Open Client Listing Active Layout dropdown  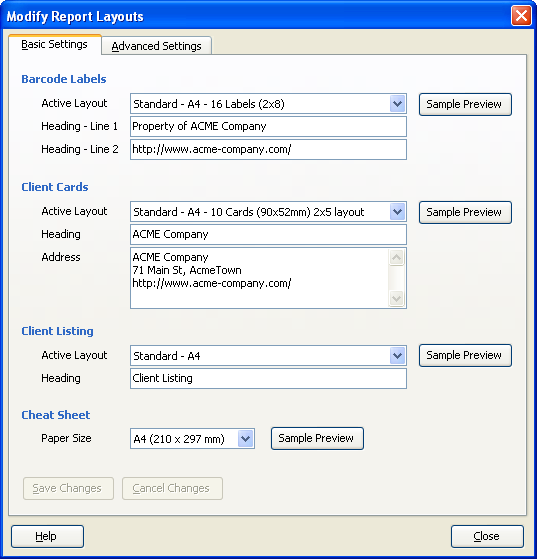click(x=268, y=355)
